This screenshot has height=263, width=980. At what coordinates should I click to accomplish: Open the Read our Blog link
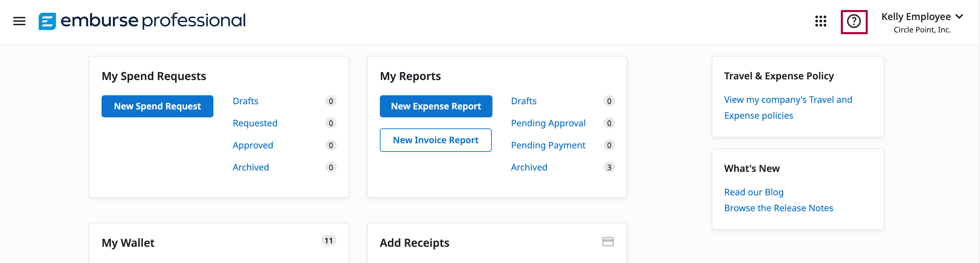(753, 192)
